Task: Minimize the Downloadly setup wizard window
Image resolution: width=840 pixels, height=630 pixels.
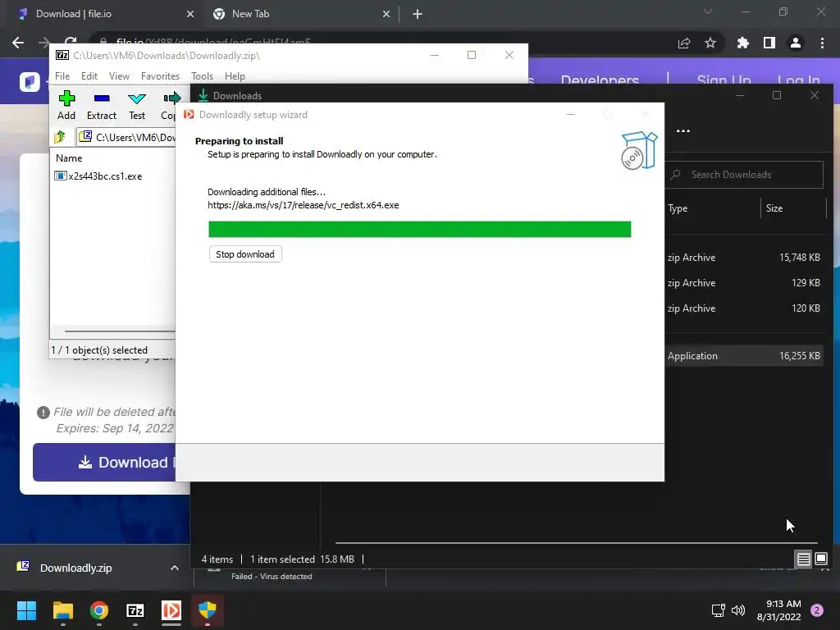Action: click(571, 114)
